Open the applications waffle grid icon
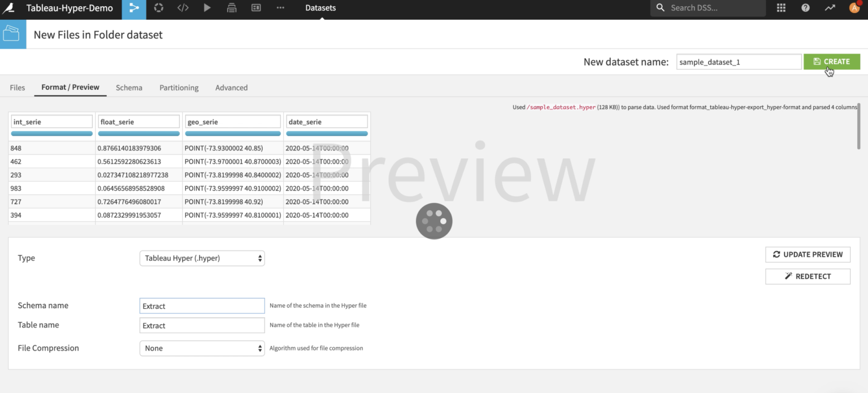This screenshot has width=868, height=393. (x=780, y=8)
